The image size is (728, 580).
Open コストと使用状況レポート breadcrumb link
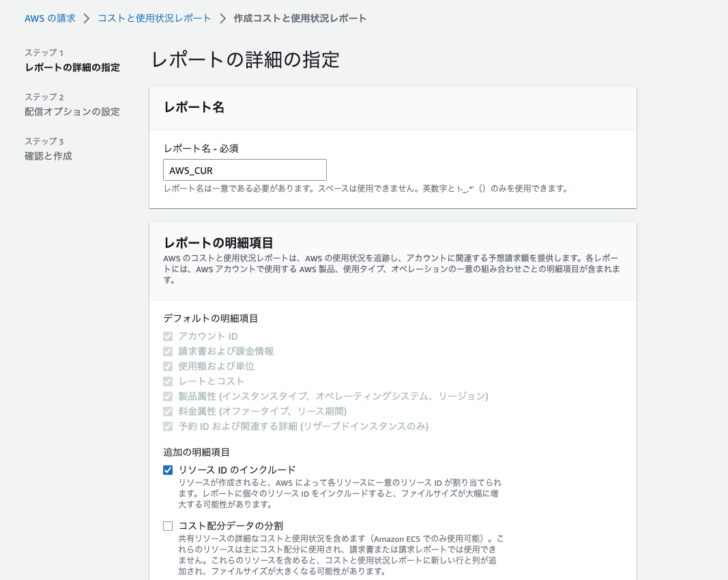click(x=154, y=18)
